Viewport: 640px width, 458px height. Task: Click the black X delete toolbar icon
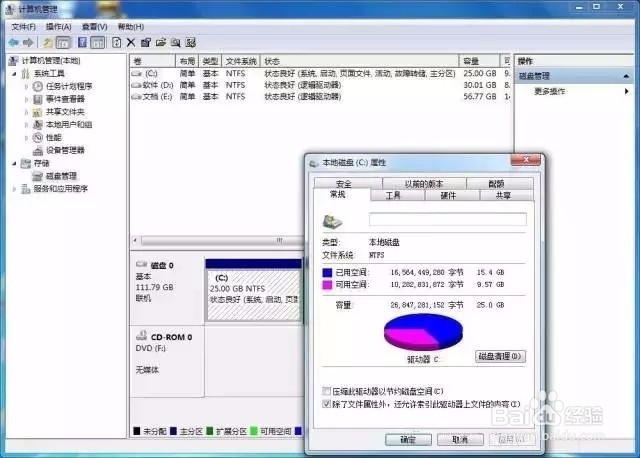coord(131,42)
